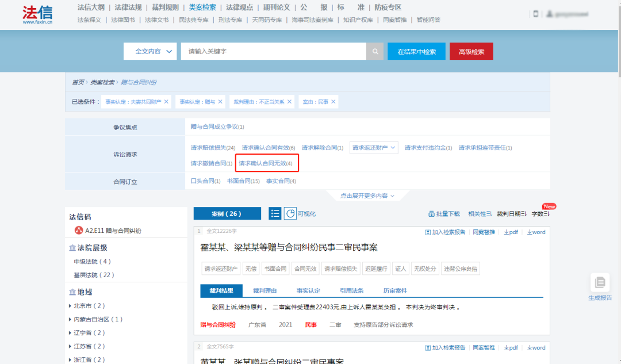Switch to the 引用法条 tab
Image resolution: width=621 pixels, height=364 pixels.
click(x=351, y=291)
